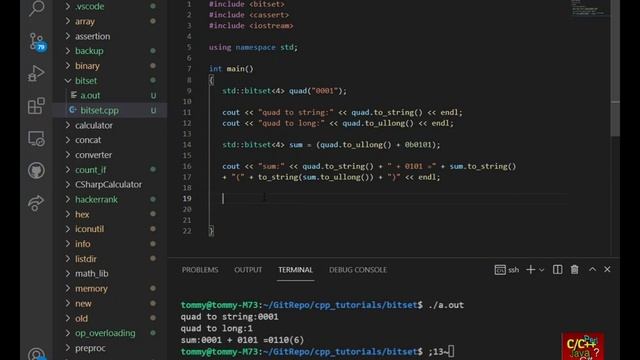
Task: Open Remote Explorer view
Action: [36, 139]
